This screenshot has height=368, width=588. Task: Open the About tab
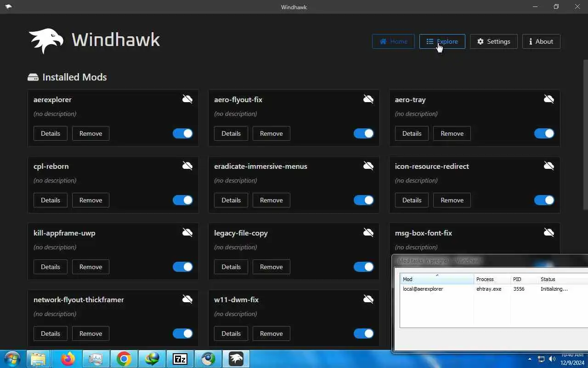541,41
